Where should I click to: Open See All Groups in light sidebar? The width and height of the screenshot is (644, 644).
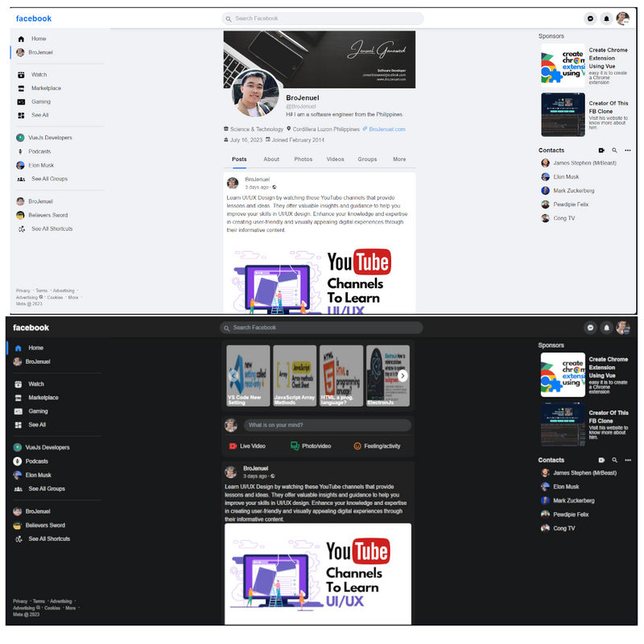[x=42, y=179]
